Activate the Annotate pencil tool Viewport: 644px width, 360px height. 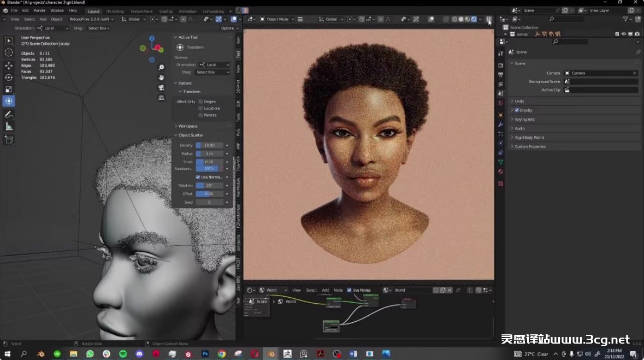click(x=9, y=115)
